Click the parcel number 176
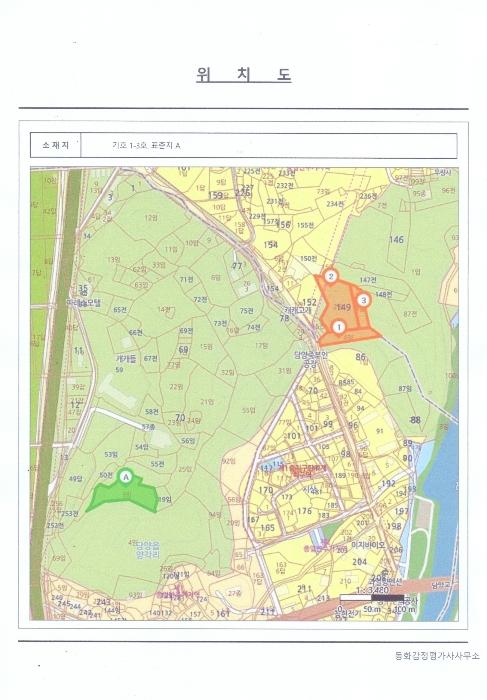Viewport: 487px width, 700px height. 304,511
